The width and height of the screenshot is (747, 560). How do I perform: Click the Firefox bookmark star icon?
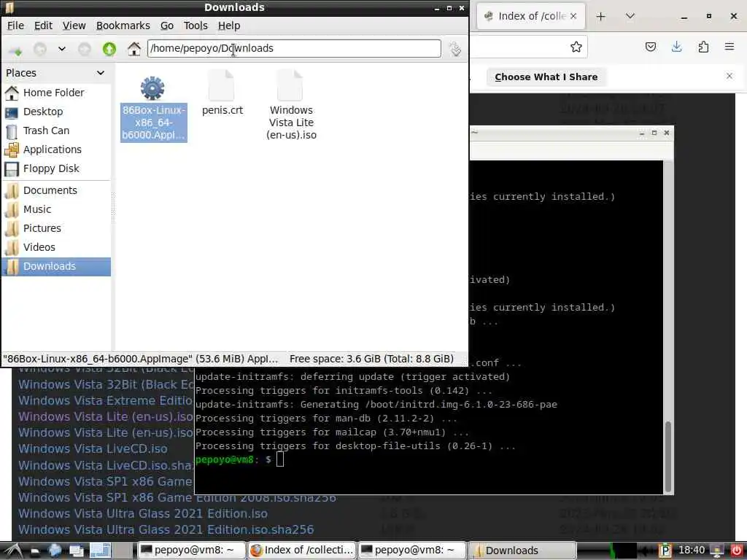click(576, 47)
